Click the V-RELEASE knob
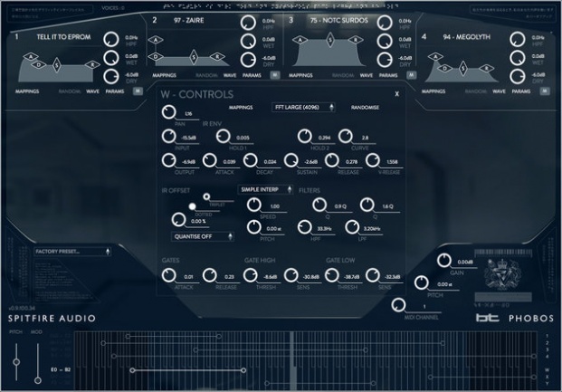 (x=373, y=160)
